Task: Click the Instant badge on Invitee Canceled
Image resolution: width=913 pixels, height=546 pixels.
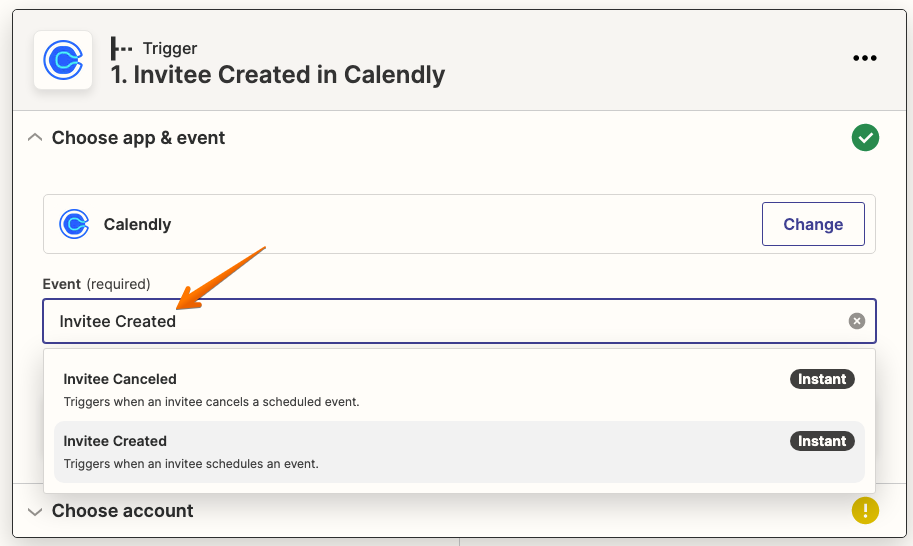Action: (x=822, y=379)
